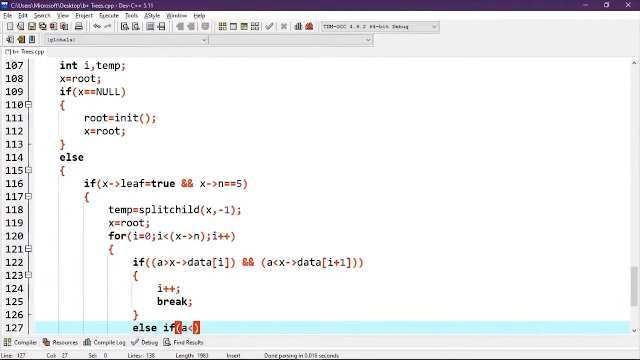Click the Close All toolbar icon
The image size is (640, 360).
tap(64, 27)
